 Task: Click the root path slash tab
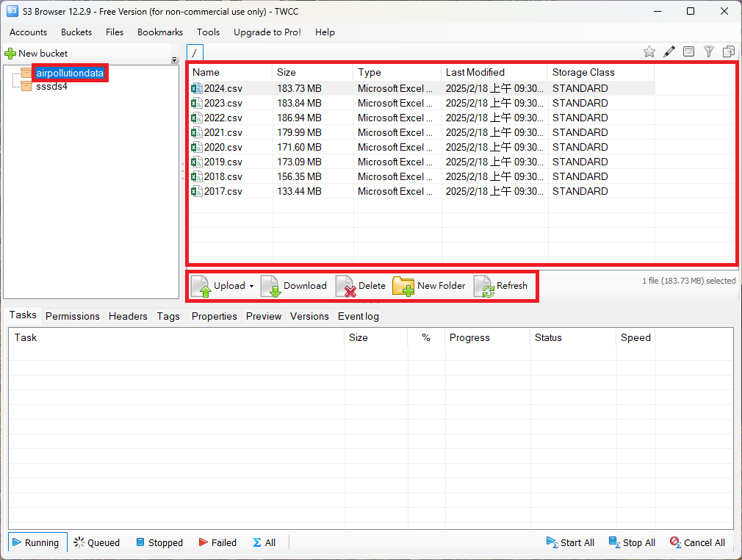pos(195,53)
